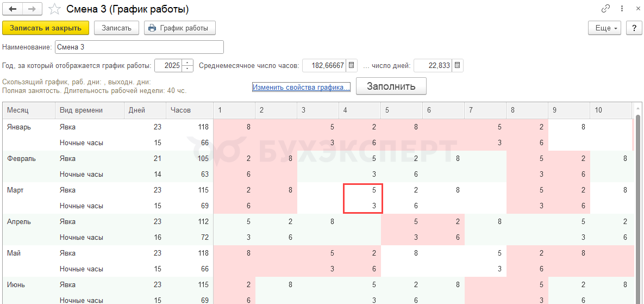Click the number of days field 22,833
644x304 pixels.
tap(433, 65)
